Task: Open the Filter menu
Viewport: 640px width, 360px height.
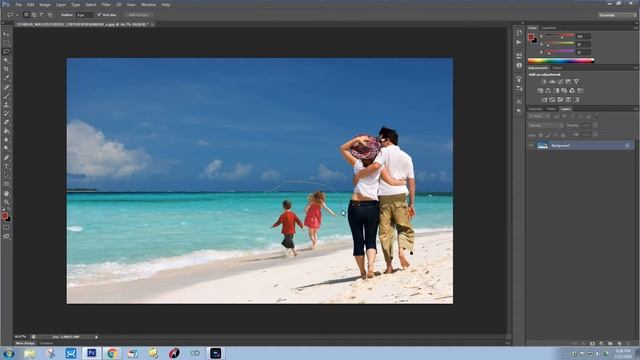Action: coord(106,4)
